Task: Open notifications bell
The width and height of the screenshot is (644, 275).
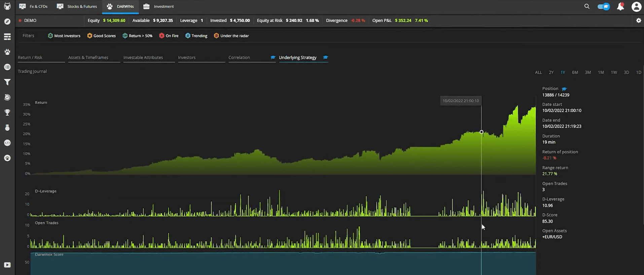Action: coord(620,6)
